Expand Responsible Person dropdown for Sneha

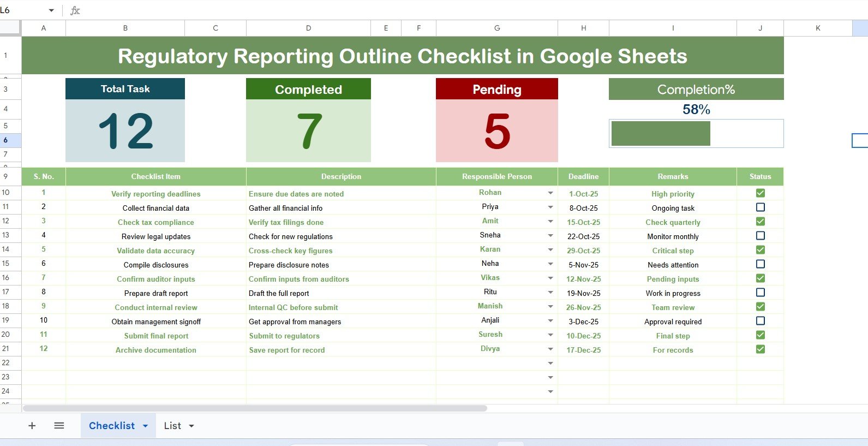pos(550,236)
